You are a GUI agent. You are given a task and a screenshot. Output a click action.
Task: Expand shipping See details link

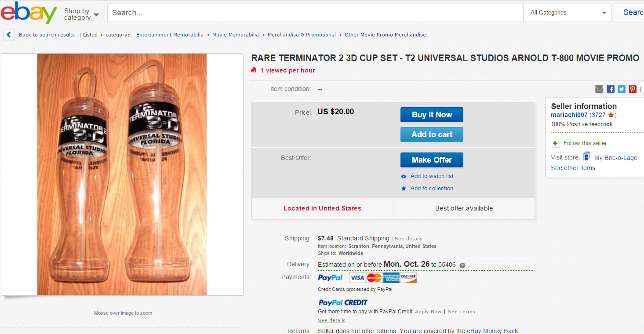(408, 239)
